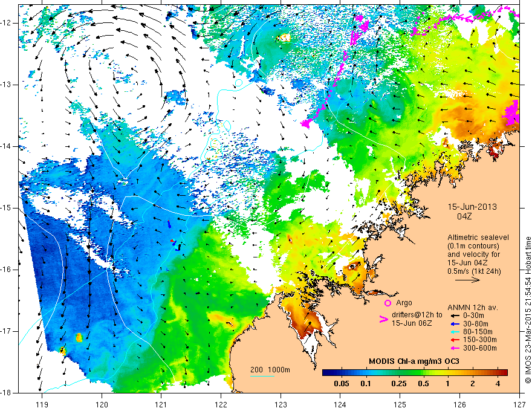Click the 125 longitude axis label
Viewport: 532px width, 411px height.
[x=400, y=404]
